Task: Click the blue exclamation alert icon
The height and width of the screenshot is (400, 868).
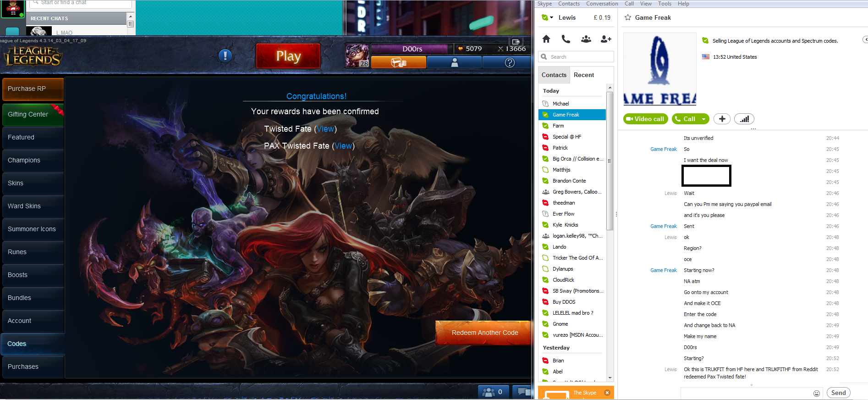Action: (x=225, y=56)
